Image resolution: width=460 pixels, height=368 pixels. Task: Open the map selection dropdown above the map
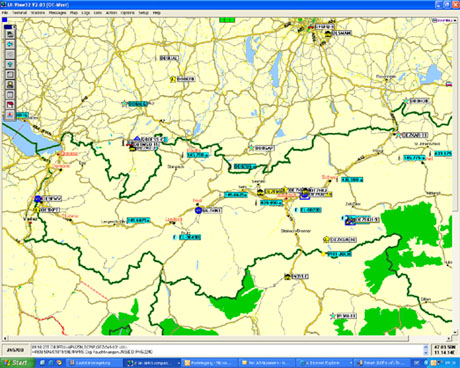444,20
